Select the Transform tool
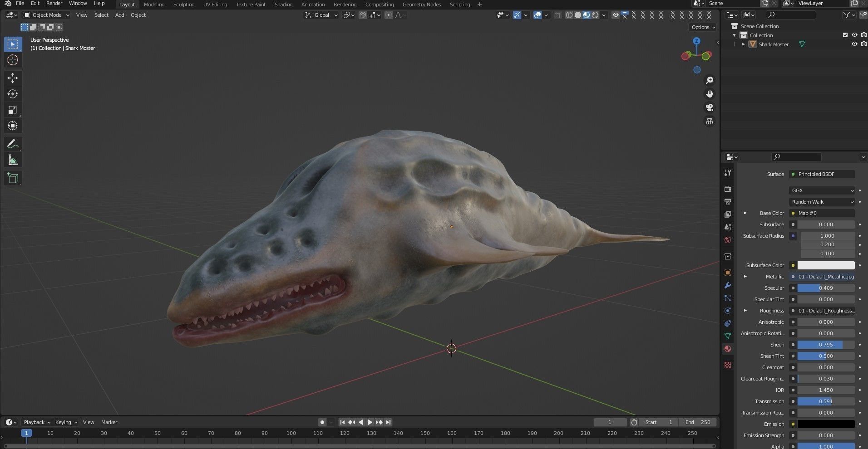 13,126
